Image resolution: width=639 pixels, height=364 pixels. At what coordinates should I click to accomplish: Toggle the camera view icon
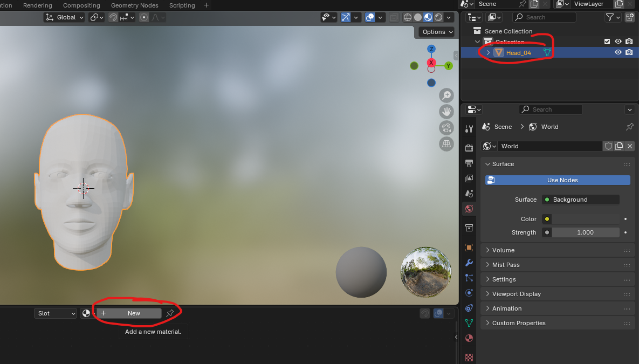pos(446,128)
